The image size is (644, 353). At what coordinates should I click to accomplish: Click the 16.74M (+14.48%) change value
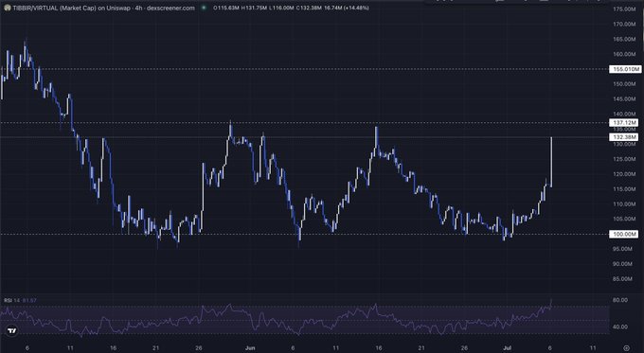(347, 8)
